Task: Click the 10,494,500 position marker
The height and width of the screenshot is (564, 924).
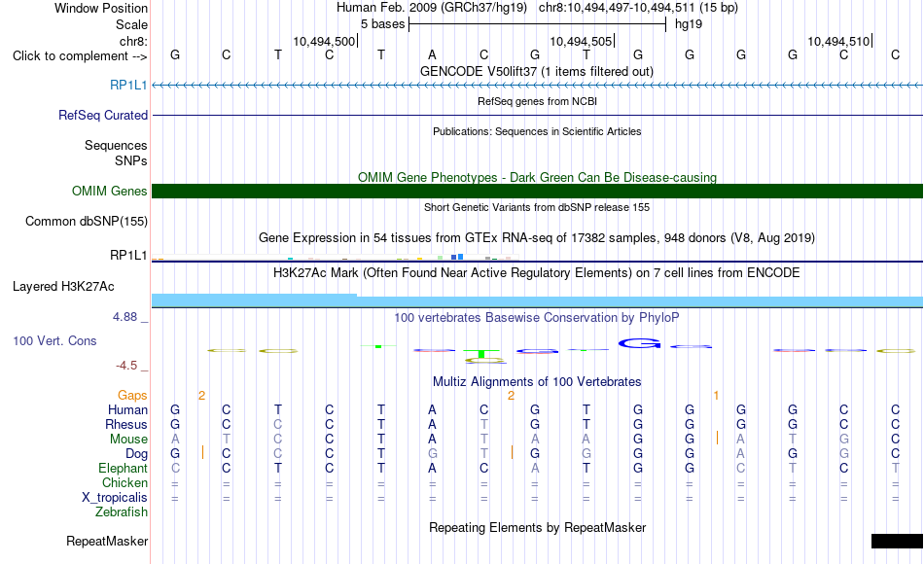Action: tap(325, 41)
